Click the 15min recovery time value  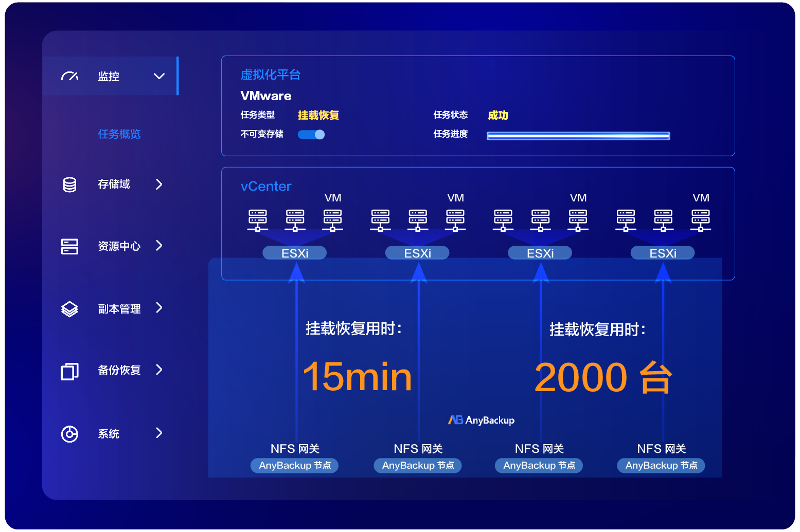coord(357,377)
